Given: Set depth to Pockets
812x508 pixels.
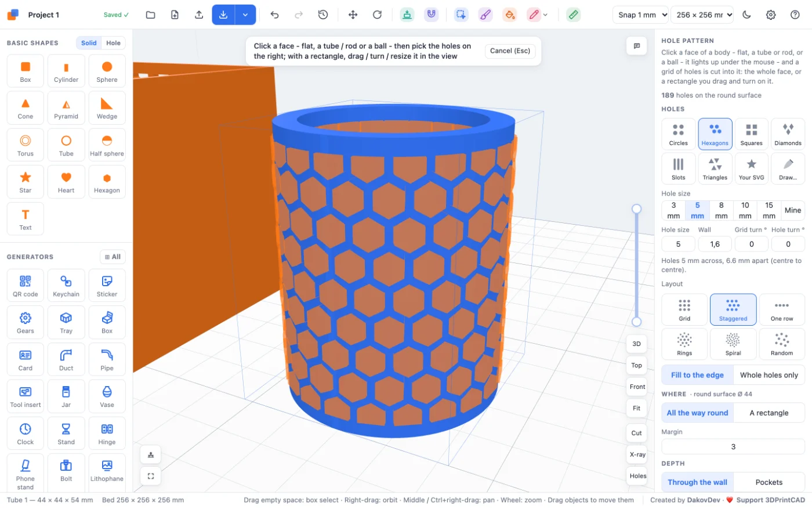Looking at the screenshot, I should pos(769,482).
